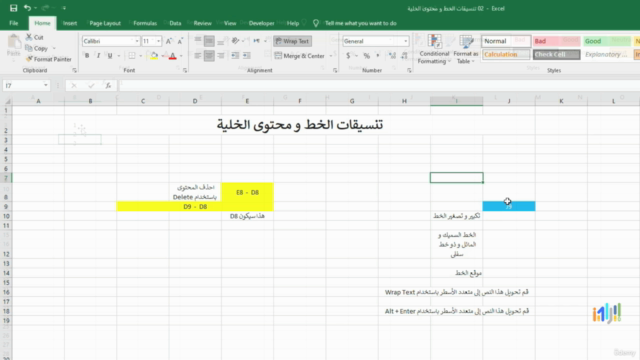The width and height of the screenshot is (640, 360).
Task: Open Format as Table gallery
Action: click(x=466, y=49)
